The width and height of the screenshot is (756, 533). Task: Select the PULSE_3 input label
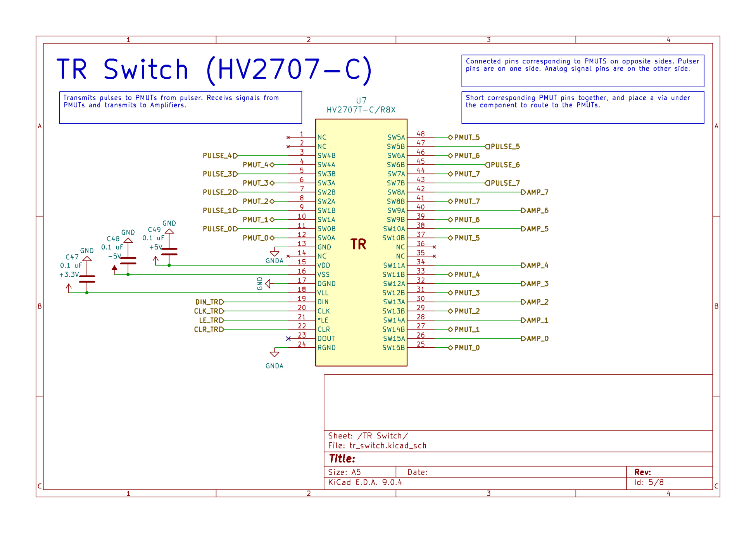(x=220, y=174)
